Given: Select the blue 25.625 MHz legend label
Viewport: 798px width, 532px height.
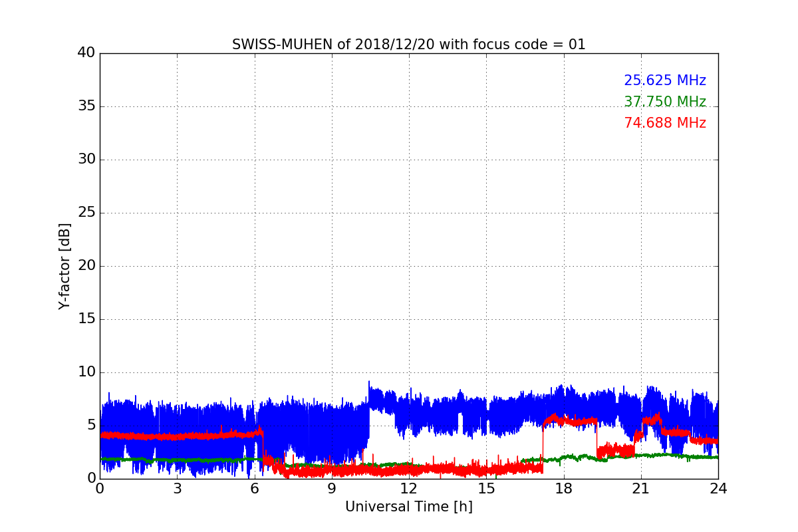Looking at the screenshot, I should pos(665,80).
